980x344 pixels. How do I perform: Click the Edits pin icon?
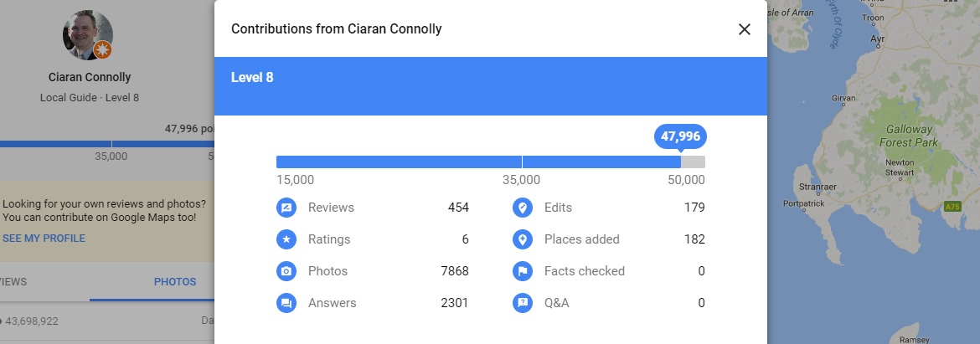(523, 208)
